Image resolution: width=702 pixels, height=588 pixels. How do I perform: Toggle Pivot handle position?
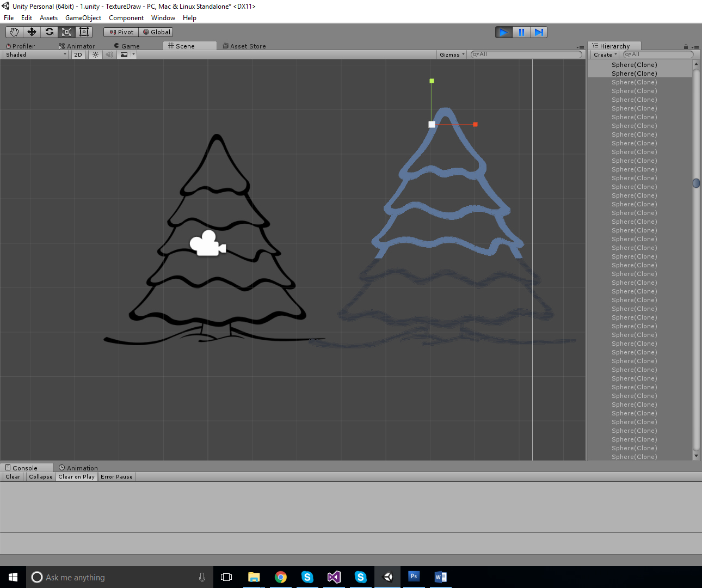[121, 32]
